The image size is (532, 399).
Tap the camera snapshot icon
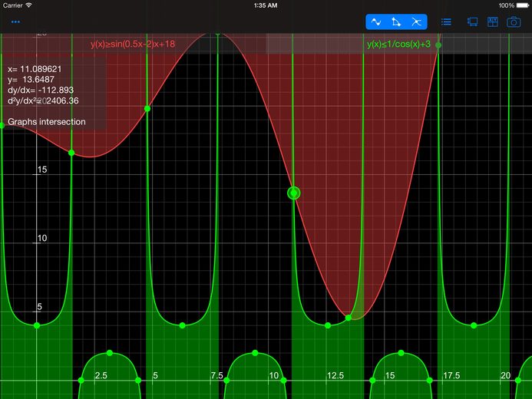pos(514,22)
